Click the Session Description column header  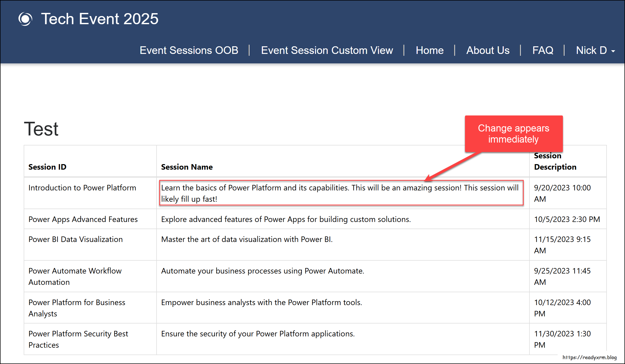554,161
